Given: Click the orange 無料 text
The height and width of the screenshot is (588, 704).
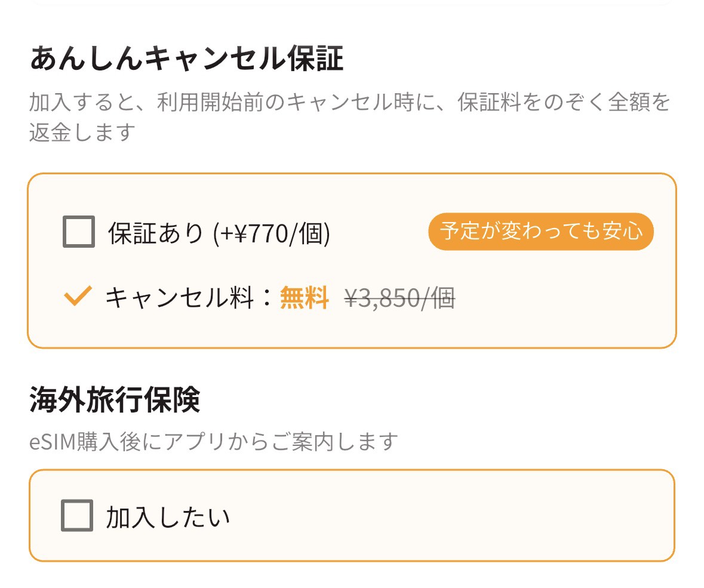Looking at the screenshot, I should pyautogui.click(x=305, y=297).
